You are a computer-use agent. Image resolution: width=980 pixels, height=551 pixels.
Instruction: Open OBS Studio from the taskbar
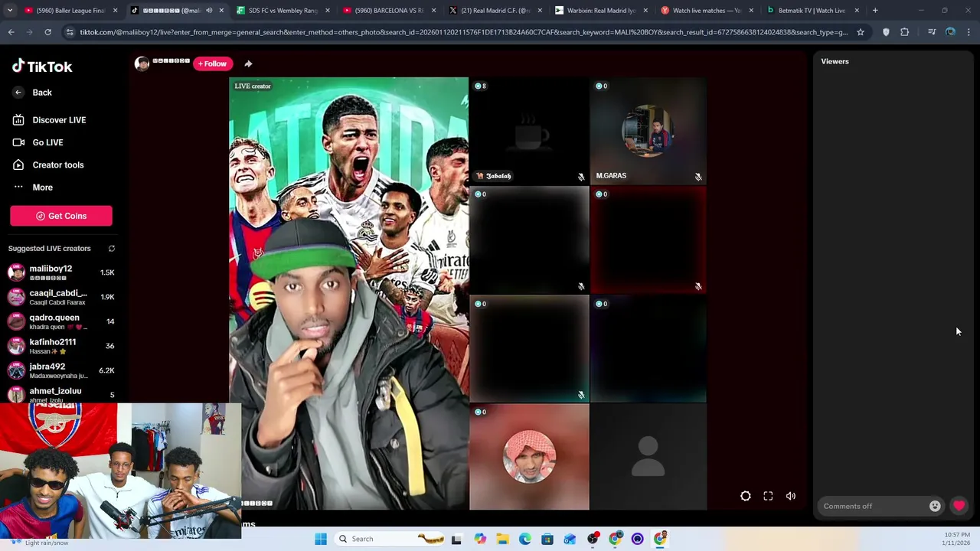[x=593, y=539]
